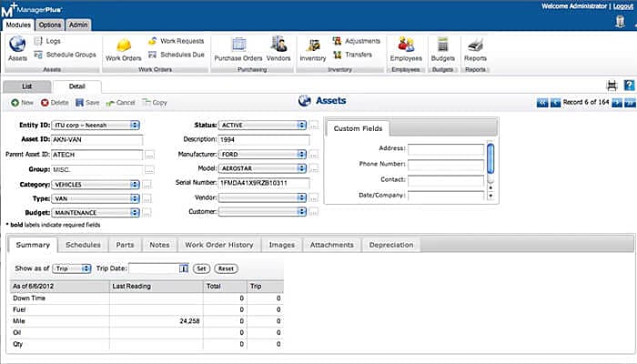The height and width of the screenshot is (364, 637).
Task: Click the Phone Number custom field
Action: point(446,165)
